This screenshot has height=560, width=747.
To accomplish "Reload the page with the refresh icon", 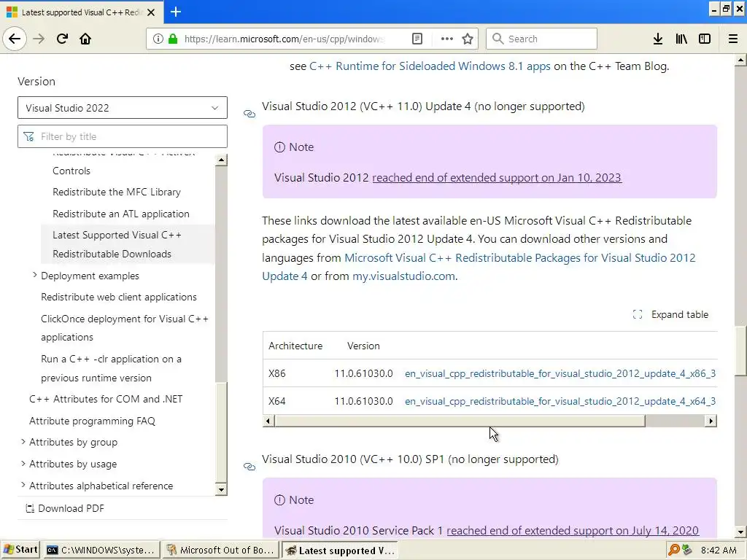I will pyautogui.click(x=62, y=39).
